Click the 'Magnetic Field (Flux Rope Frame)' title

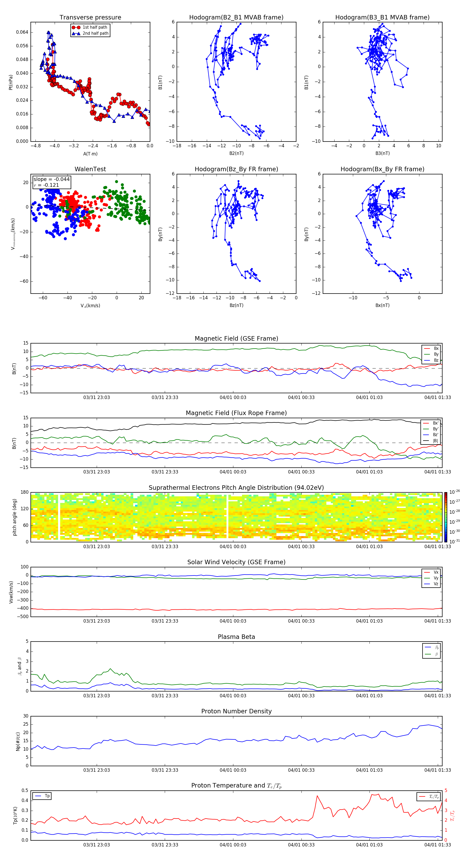(236, 413)
